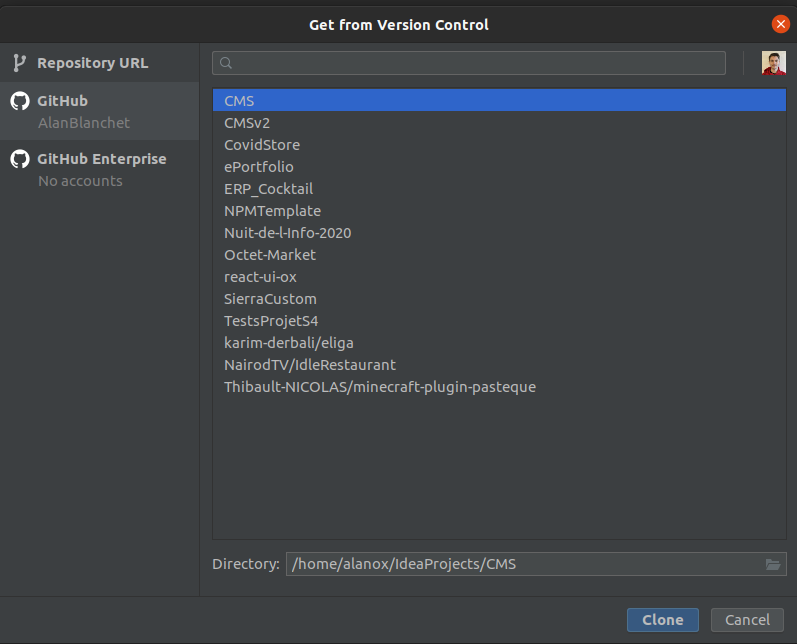Pick the ERP_Cocktail repository
797x644 pixels.
269,189
